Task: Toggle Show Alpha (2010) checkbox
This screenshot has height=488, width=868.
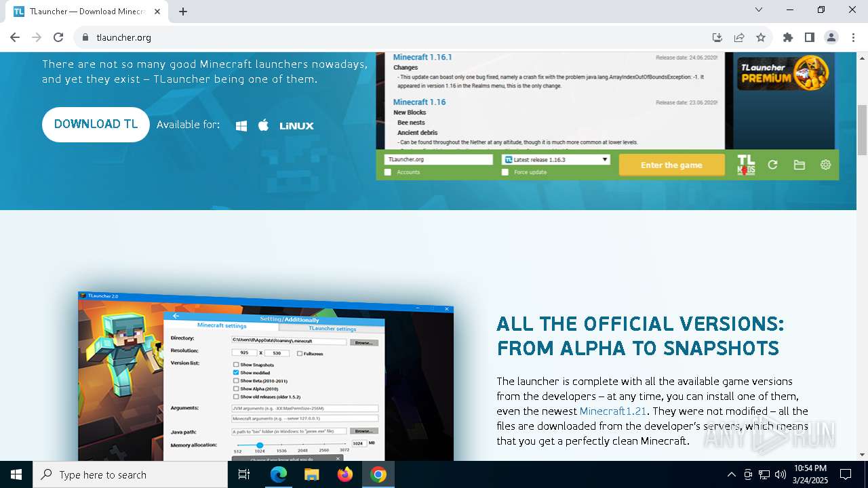Action: [236, 389]
